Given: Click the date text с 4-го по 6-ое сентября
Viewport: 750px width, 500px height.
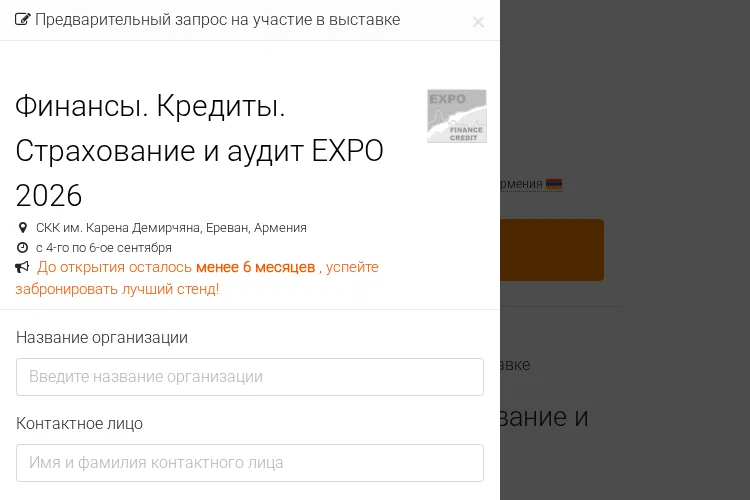Looking at the screenshot, I should pos(104,248).
